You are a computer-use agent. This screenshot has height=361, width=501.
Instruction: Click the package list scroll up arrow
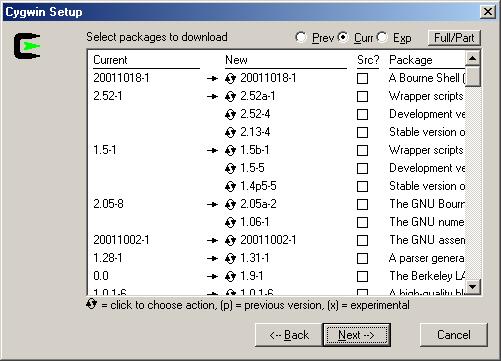click(x=473, y=59)
